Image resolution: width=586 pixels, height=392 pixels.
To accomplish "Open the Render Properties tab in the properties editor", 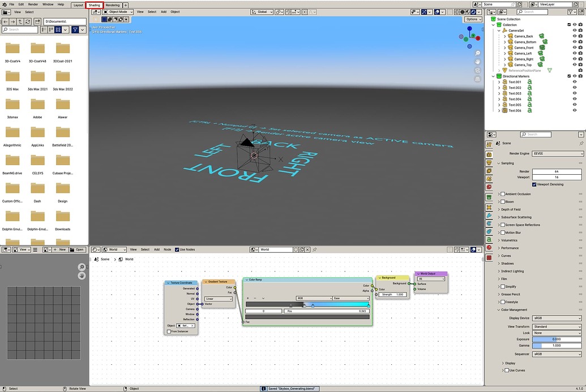I will (x=489, y=154).
